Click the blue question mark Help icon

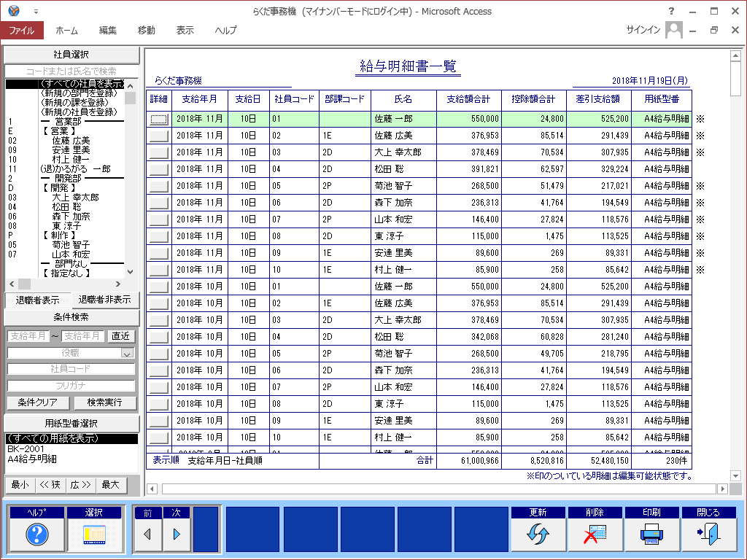(37, 534)
